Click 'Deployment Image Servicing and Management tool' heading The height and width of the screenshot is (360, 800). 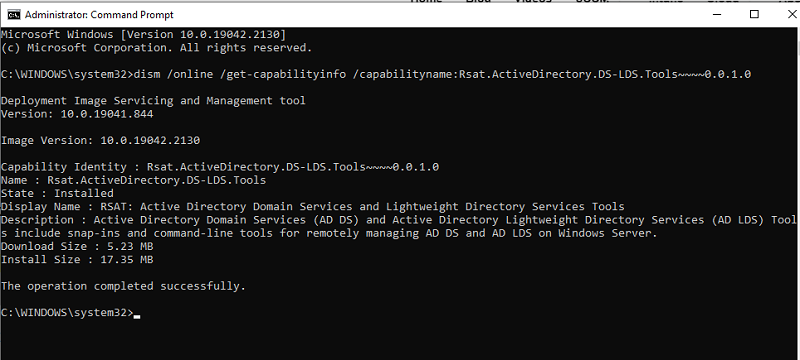(154, 100)
